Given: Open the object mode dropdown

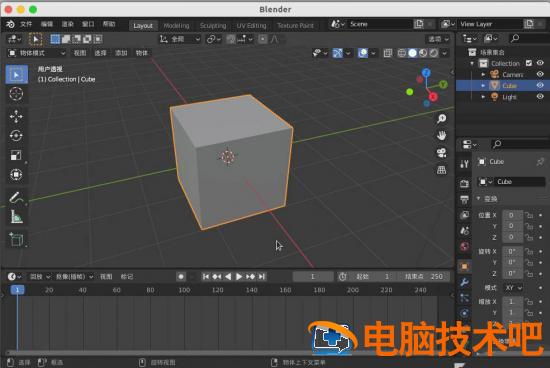Looking at the screenshot, I should coord(37,53).
